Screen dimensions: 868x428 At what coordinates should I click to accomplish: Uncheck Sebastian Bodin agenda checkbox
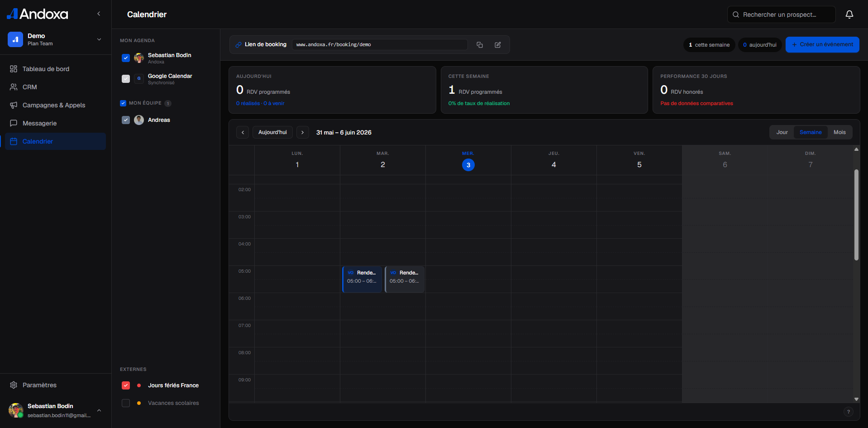pos(126,58)
